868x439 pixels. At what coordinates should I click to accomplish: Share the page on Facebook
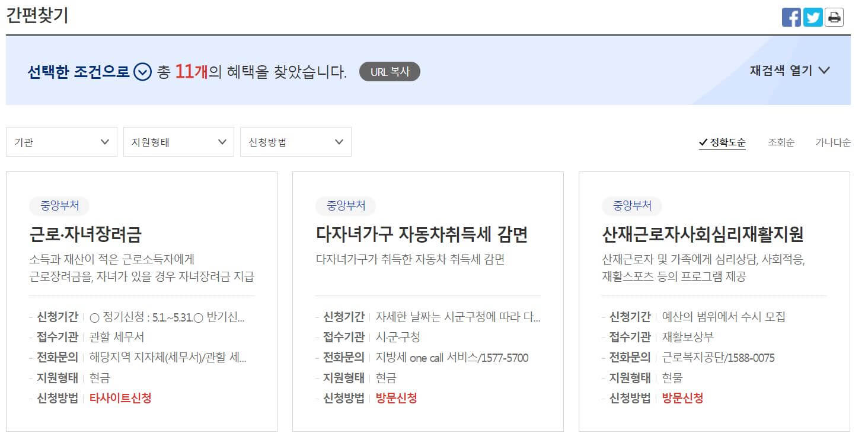point(792,17)
